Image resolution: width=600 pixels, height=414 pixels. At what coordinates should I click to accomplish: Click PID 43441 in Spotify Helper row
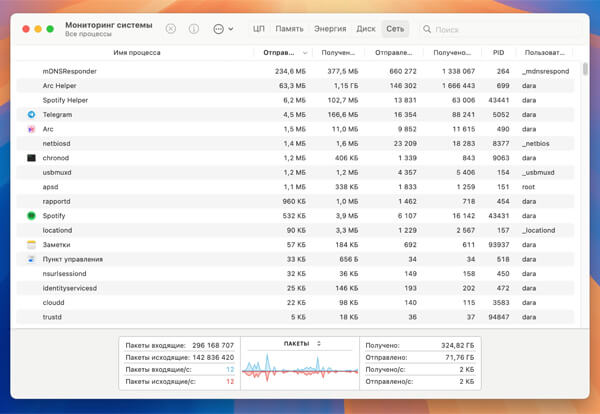(x=499, y=100)
